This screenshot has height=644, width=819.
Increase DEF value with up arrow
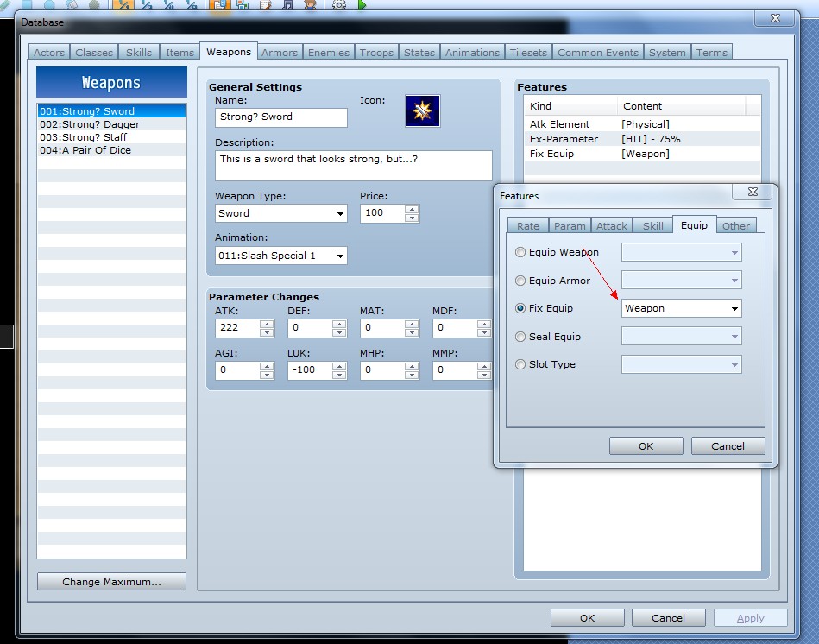[x=339, y=324]
